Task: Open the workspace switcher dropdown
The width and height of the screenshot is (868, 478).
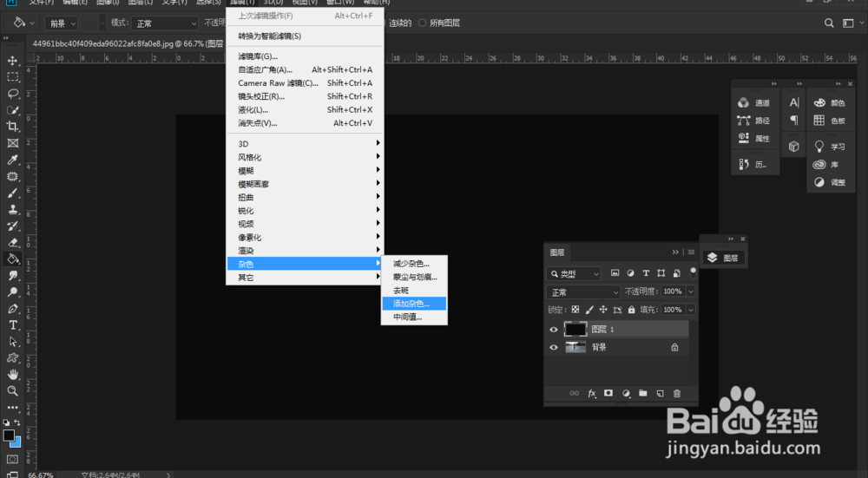Action: tap(852, 23)
